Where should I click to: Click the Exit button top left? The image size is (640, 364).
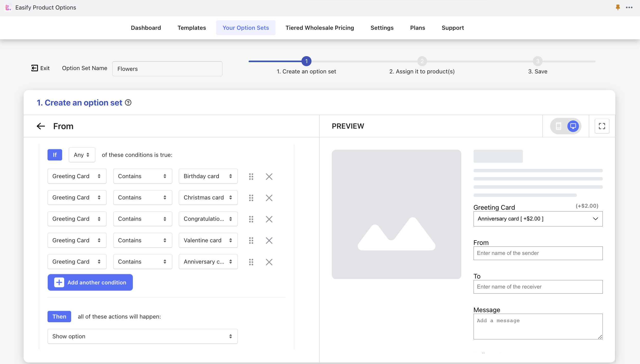pos(40,68)
